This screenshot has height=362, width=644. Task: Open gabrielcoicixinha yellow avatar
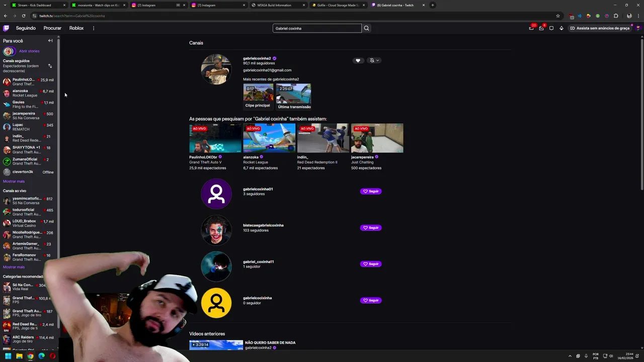[216, 303]
